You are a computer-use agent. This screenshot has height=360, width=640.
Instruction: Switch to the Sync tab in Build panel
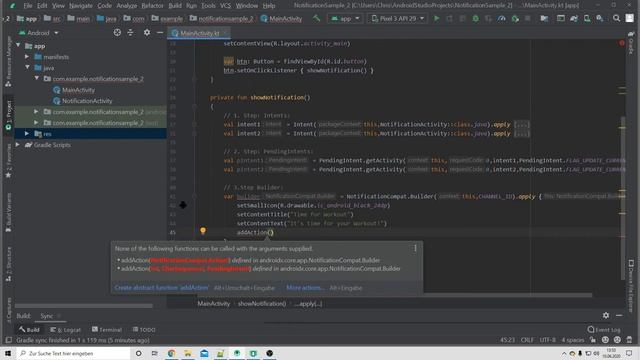click(47, 316)
